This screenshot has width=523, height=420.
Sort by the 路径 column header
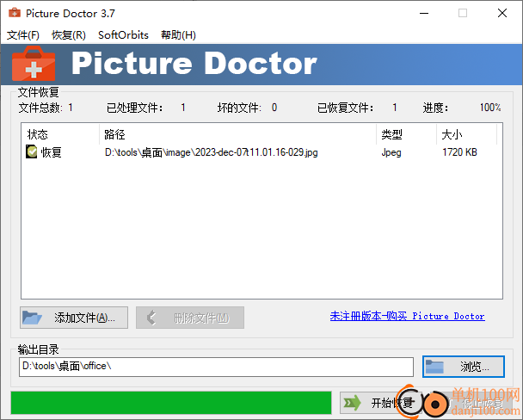click(x=237, y=134)
